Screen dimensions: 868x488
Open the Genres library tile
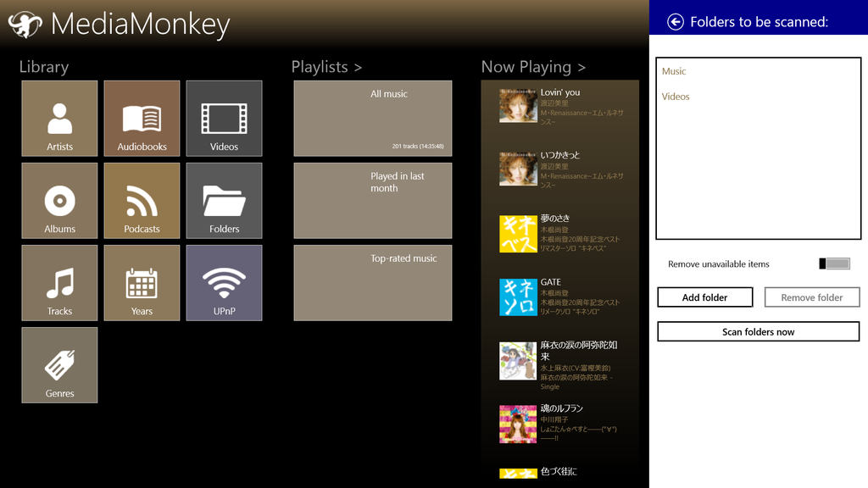click(59, 365)
